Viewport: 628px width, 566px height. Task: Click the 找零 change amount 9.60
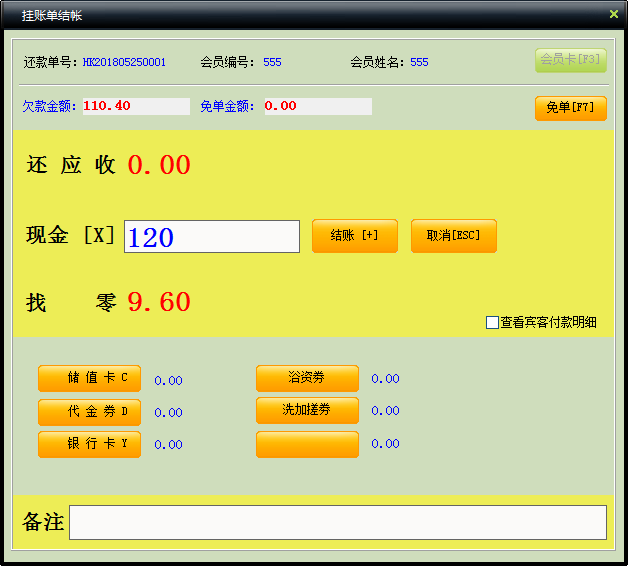pyautogui.click(x=159, y=302)
